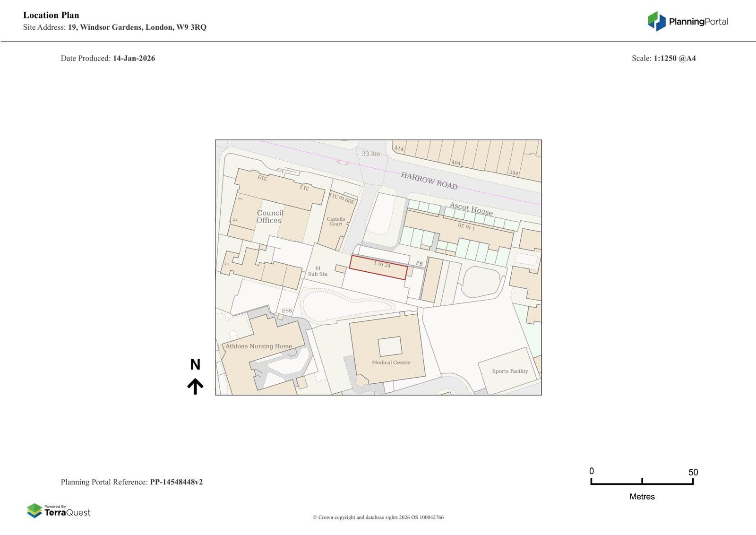The height and width of the screenshot is (535, 756).
Task: Click the date produced 14-Jan-2026
Action: 134,58
